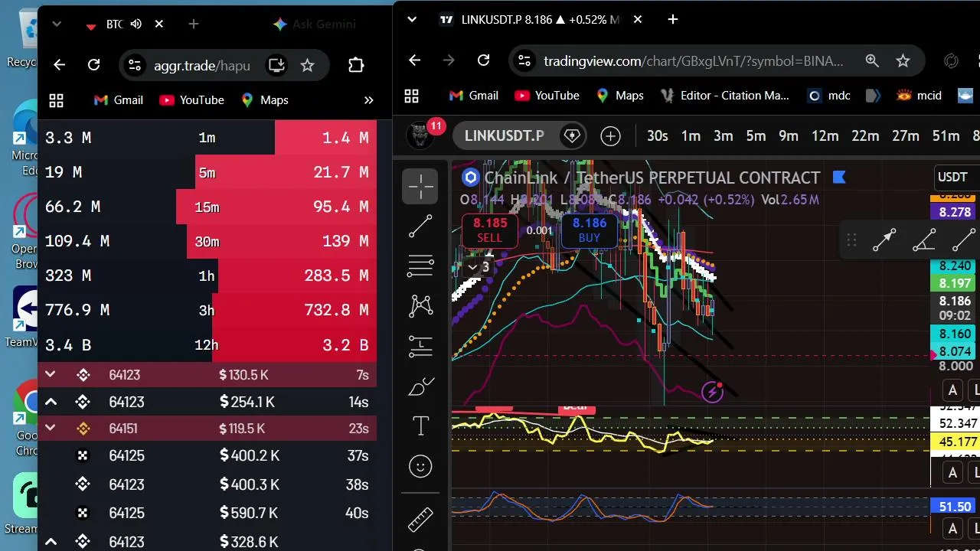Switch to the LINKUSDT.P TradingView tab
Viewport: 980px width, 551px height.
[541, 19]
